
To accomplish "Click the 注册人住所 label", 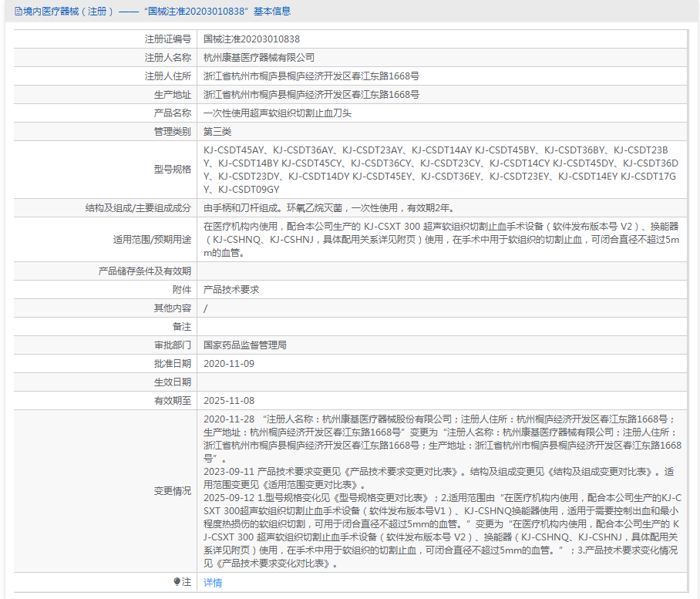I will click(x=168, y=76).
